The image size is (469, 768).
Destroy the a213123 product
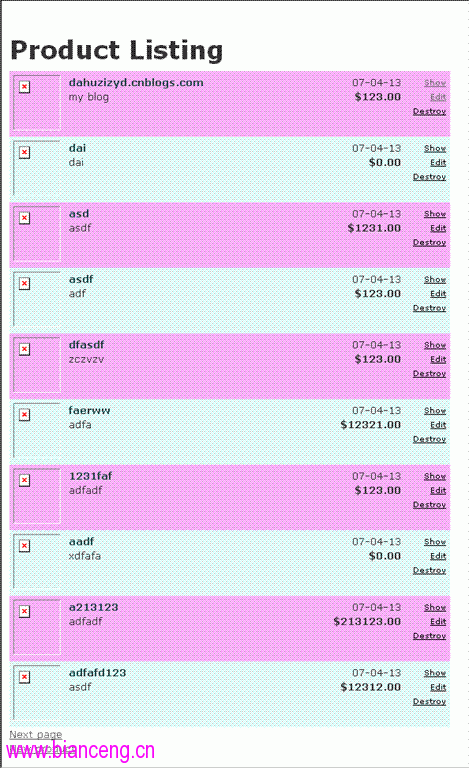point(429,636)
